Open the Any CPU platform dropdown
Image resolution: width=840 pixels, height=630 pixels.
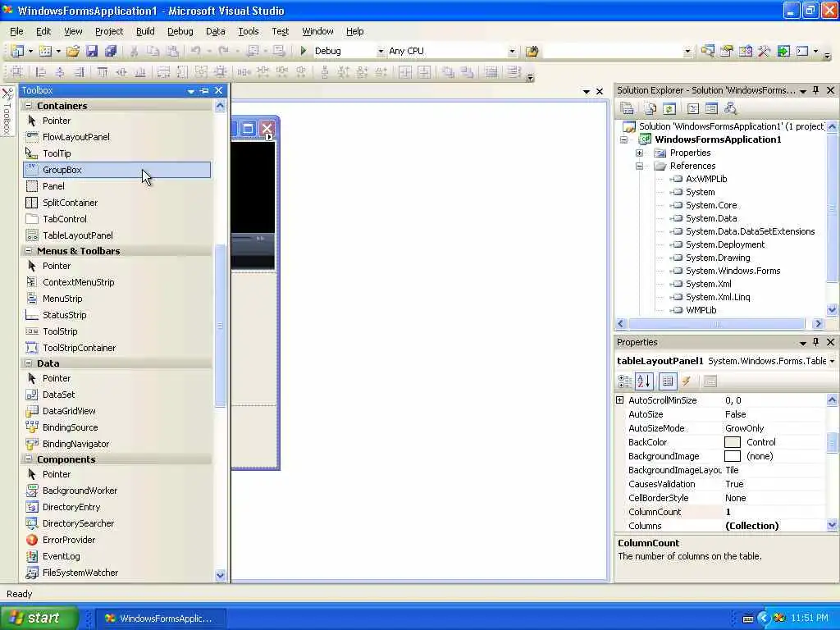[x=512, y=52]
